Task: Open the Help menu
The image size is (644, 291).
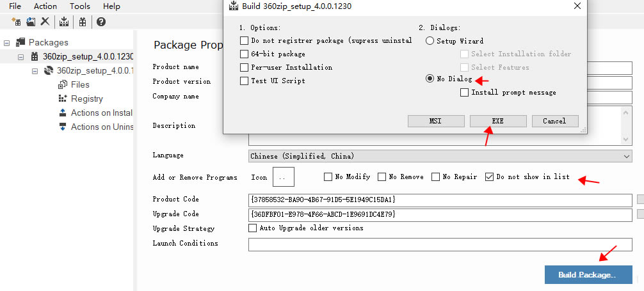Action: click(x=111, y=6)
